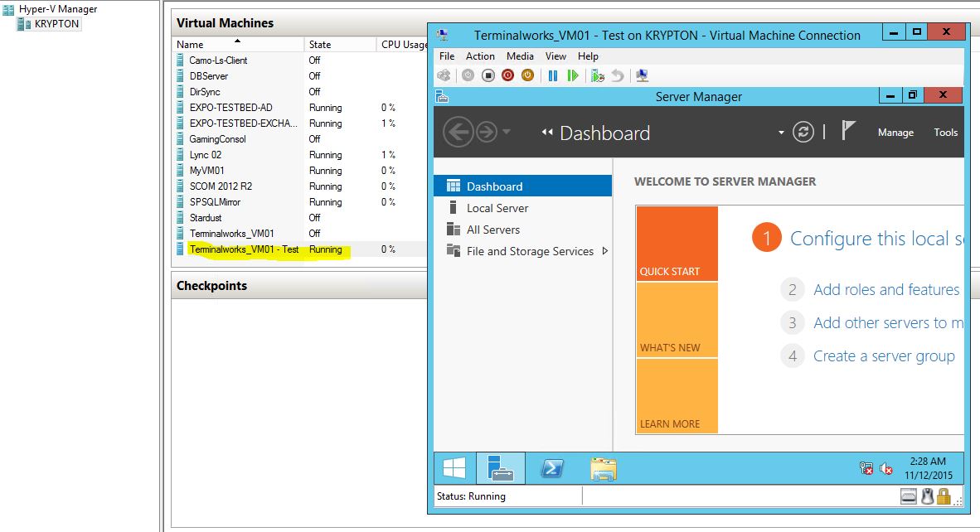Viewport: 980px width, 532px height.
Task: Click the Configure this local server link
Action: (877, 239)
